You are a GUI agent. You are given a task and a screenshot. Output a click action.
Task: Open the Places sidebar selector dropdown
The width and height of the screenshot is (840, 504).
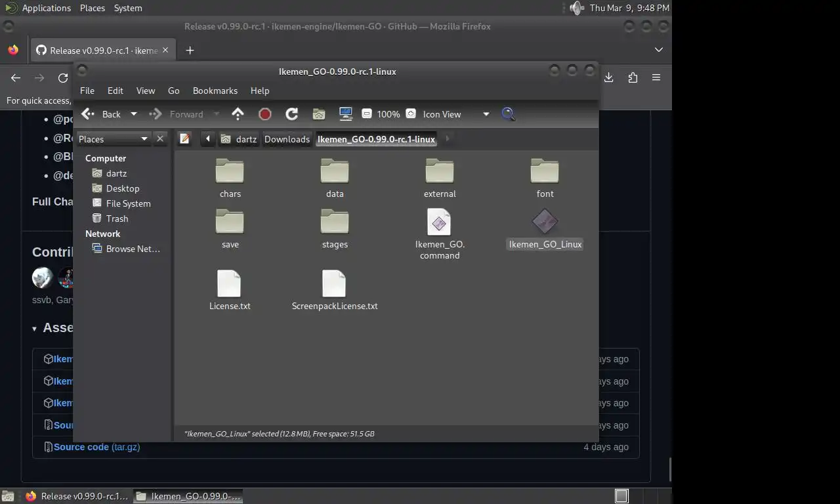click(x=114, y=138)
